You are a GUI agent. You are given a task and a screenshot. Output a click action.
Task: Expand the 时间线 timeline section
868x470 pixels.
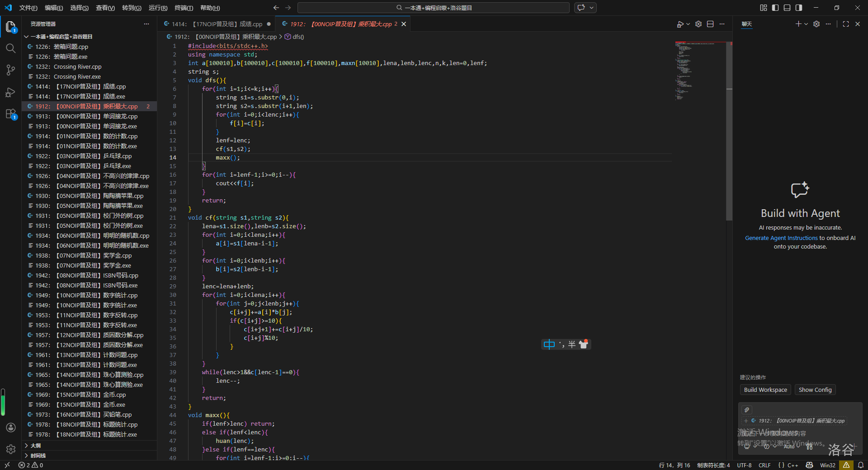click(38, 456)
